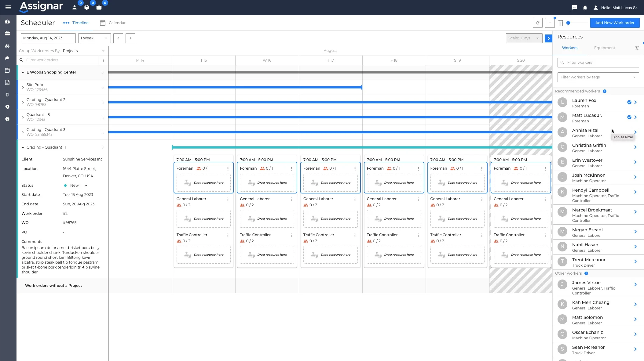Select the Workers tab
Viewport: 644px width, 361px height.
pos(570,48)
